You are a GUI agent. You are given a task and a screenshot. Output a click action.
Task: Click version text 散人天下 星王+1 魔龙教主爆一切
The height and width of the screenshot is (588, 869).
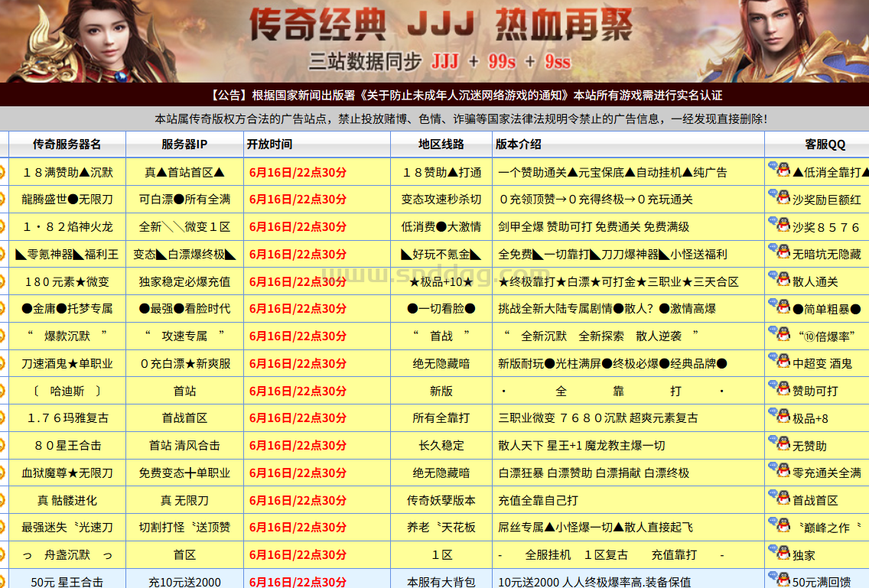[581, 446]
